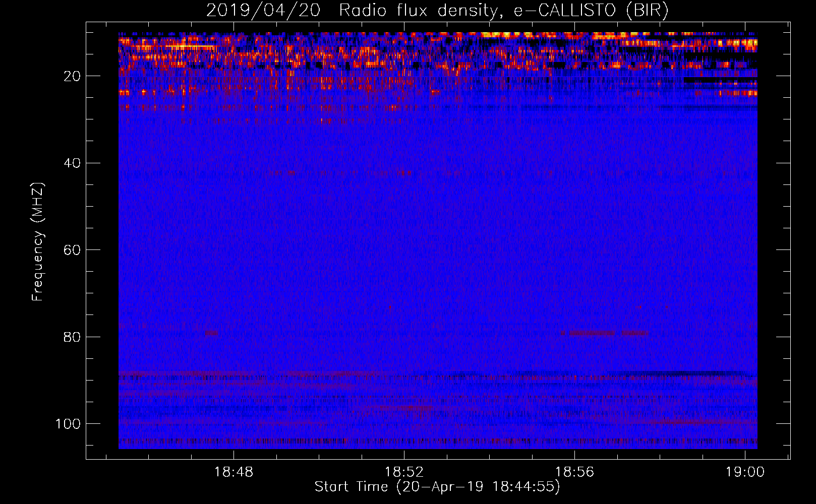Click the '18:48' time tick label
Screen dimensions: 816x504
tap(234, 472)
